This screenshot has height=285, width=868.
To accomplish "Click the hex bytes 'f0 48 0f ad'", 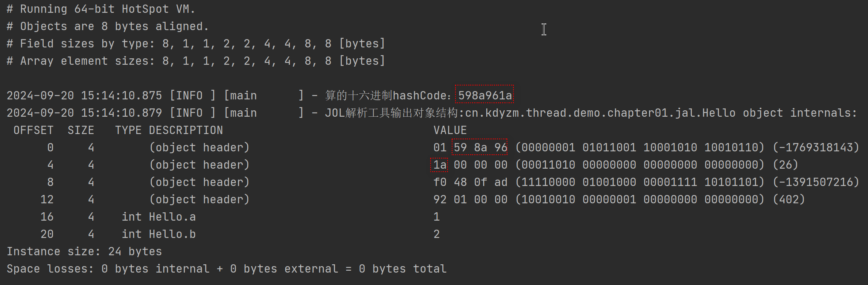I will (x=470, y=182).
